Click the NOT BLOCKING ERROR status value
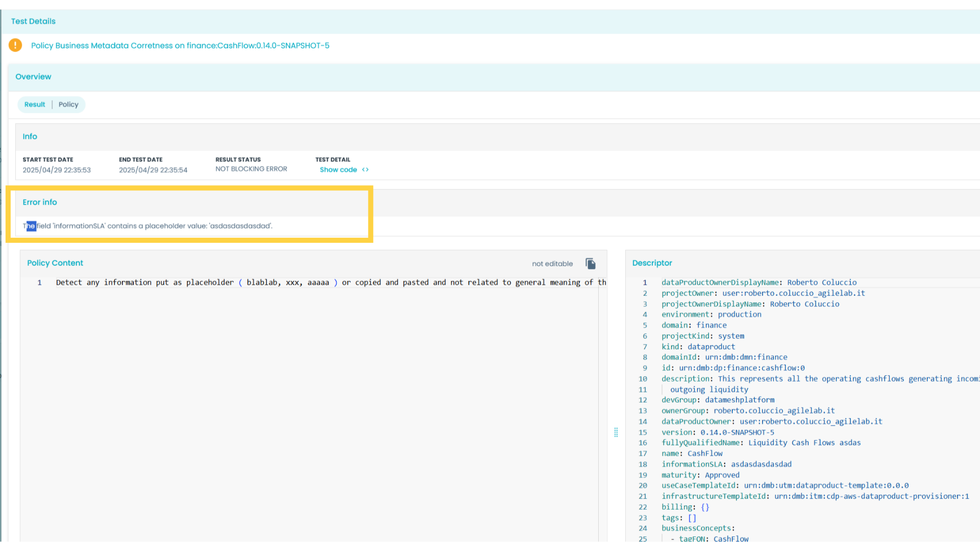Image resolution: width=980 pixels, height=551 pixels. (x=251, y=169)
